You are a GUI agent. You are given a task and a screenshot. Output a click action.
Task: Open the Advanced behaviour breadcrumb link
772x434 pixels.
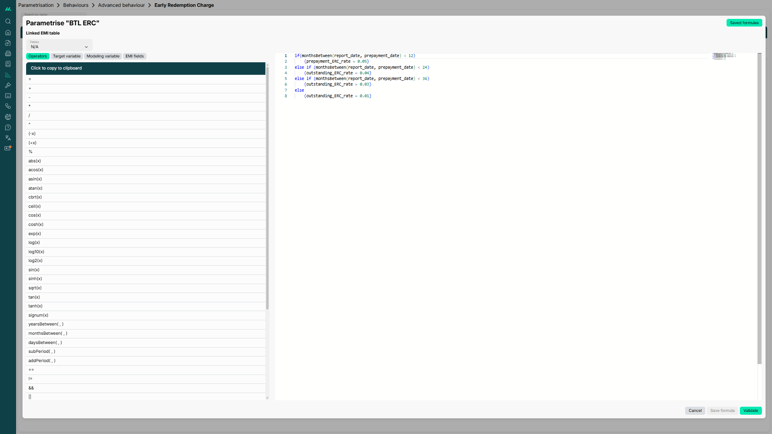pos(121,5)
